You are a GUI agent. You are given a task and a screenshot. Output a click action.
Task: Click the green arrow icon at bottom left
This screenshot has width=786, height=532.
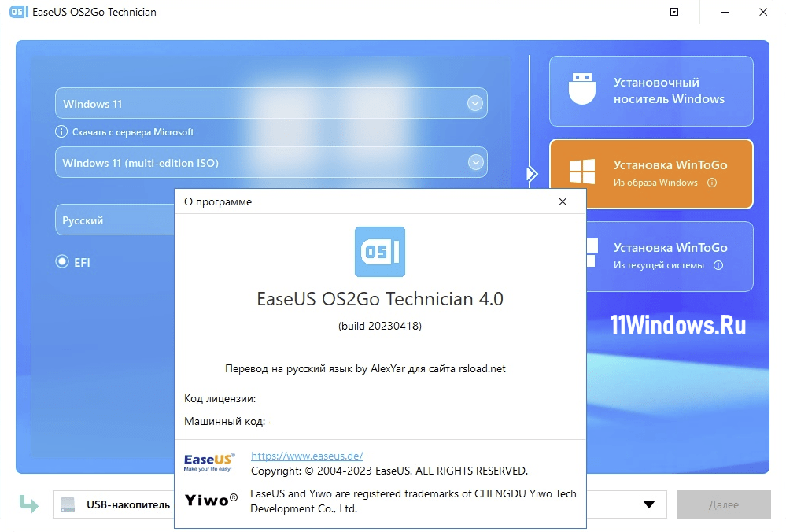coord(28,504)
